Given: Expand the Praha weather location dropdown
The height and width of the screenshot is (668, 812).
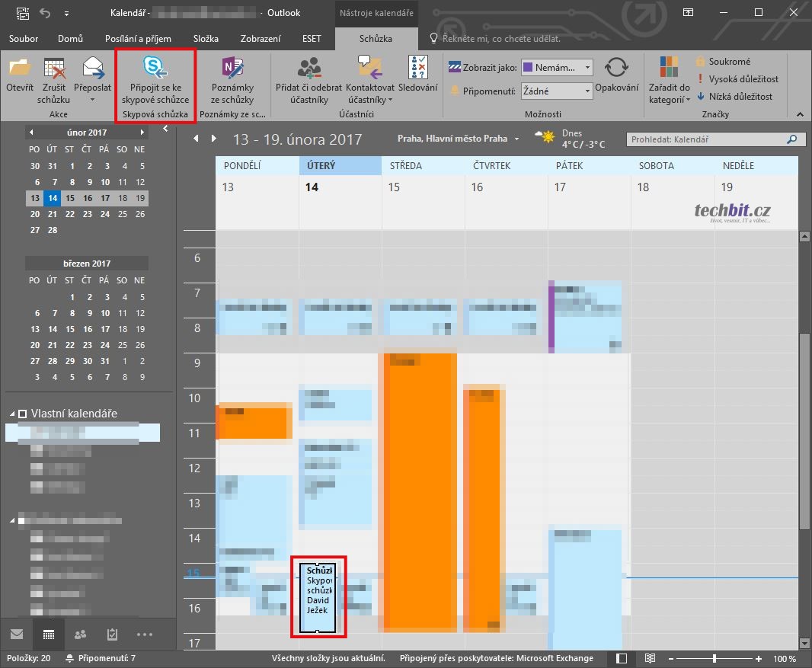Looking at the screenshot, I should [x=517, y=139].
